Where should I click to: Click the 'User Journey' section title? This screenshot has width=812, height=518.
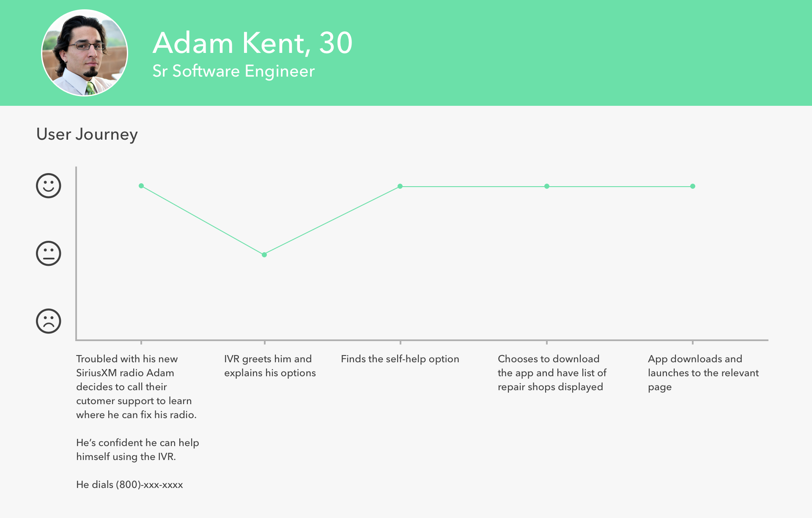click(x=87, y=134)
